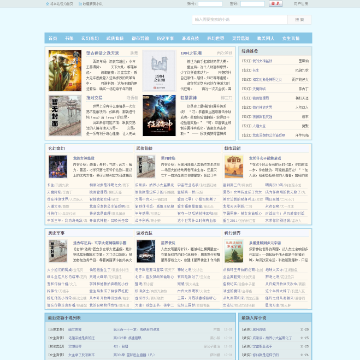
Task: Click the star bookmark icon in top bar
Action: tap(47, 4)
